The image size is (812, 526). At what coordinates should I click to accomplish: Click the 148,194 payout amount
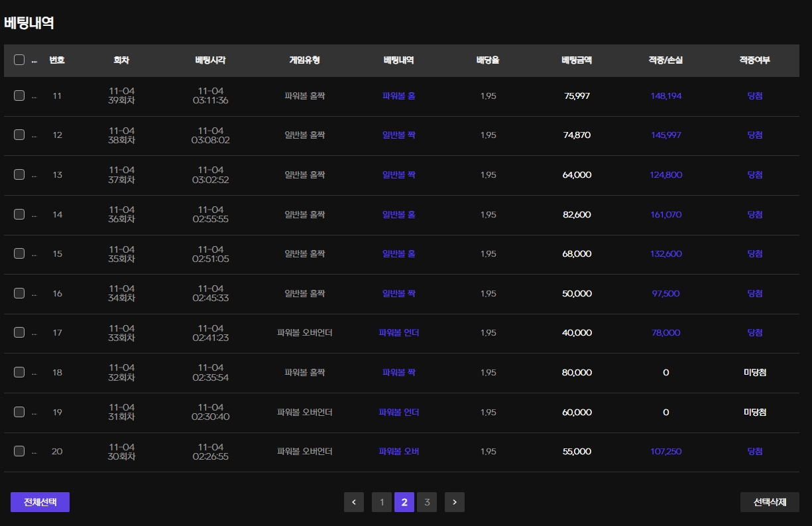click(x=666, y=96)
